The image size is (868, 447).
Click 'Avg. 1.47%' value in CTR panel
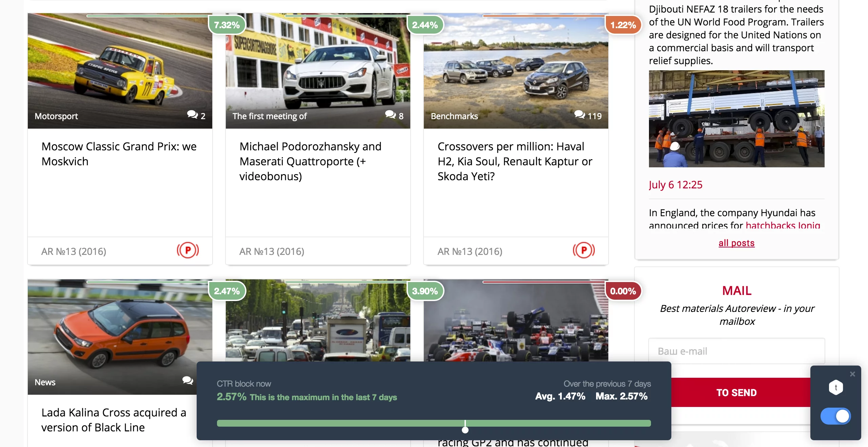[x=560, y=396]
